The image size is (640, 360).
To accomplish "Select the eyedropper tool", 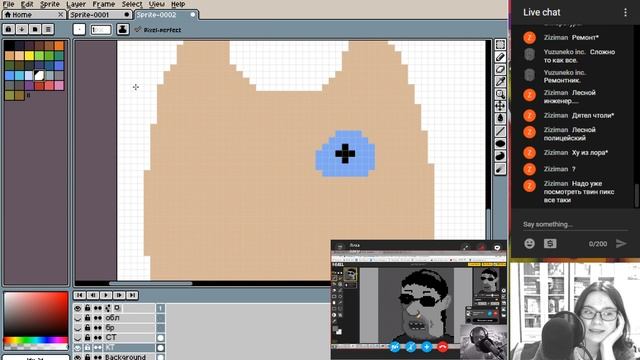I will 500,82.
